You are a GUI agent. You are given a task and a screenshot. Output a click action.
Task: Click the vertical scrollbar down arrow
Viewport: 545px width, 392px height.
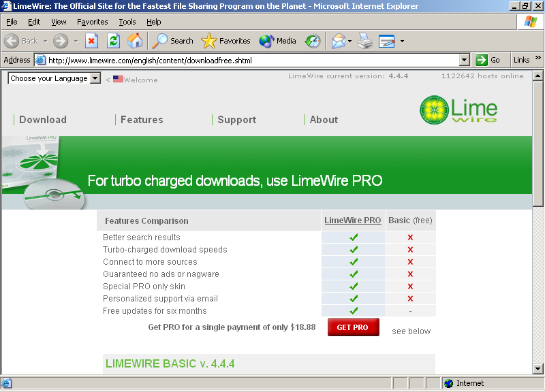coord(538,369)
